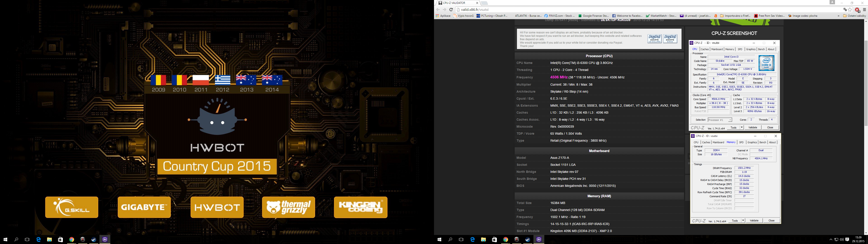This screenshot has width=868, height=244.
Task: Select the CPU-Z VALIDATOR tab
Action: [457, 3]
